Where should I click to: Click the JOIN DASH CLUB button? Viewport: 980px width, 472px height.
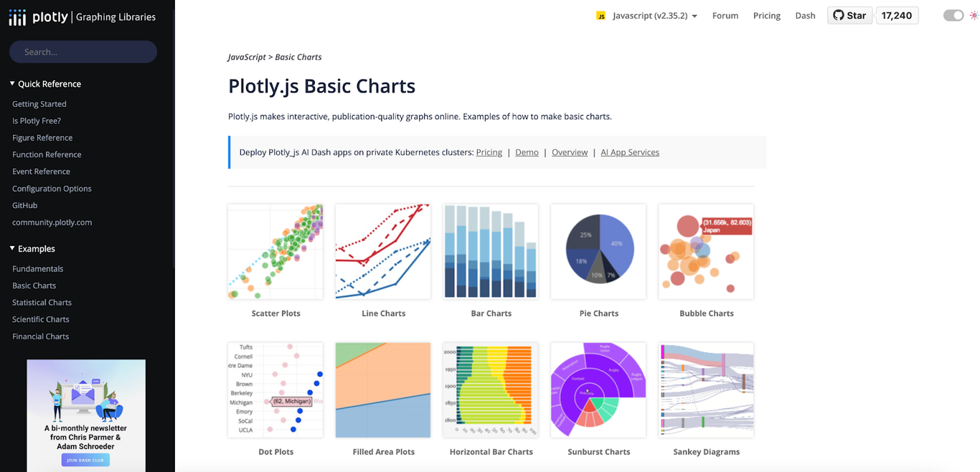click(85, 461)
